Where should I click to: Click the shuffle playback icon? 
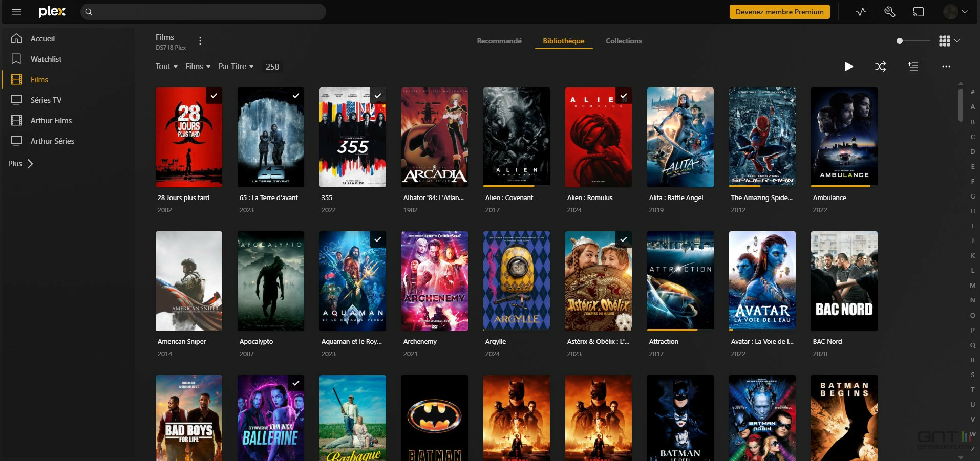pyautogui.click(x=881, y=67)
